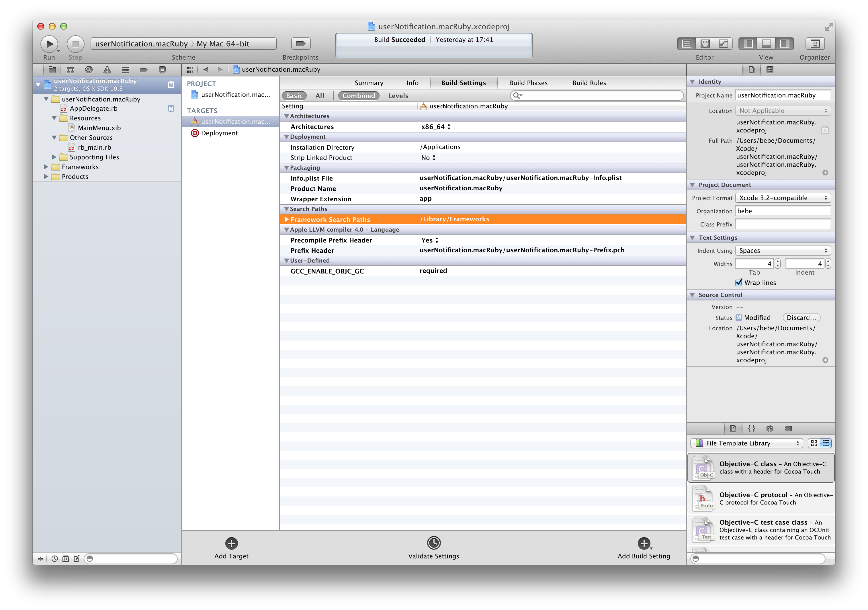Open the related files grid menu
This screenshot has width=868, height=610.
(190, 70)
